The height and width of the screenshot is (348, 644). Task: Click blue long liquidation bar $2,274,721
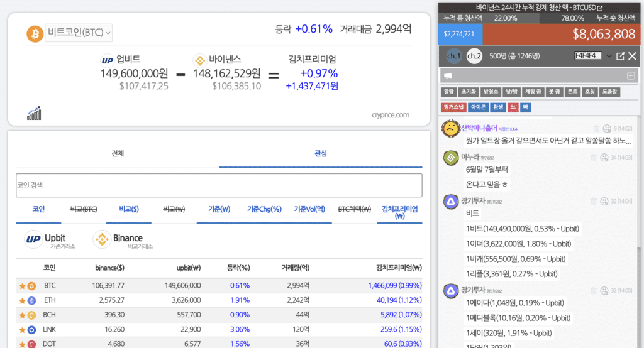(460, 34)
